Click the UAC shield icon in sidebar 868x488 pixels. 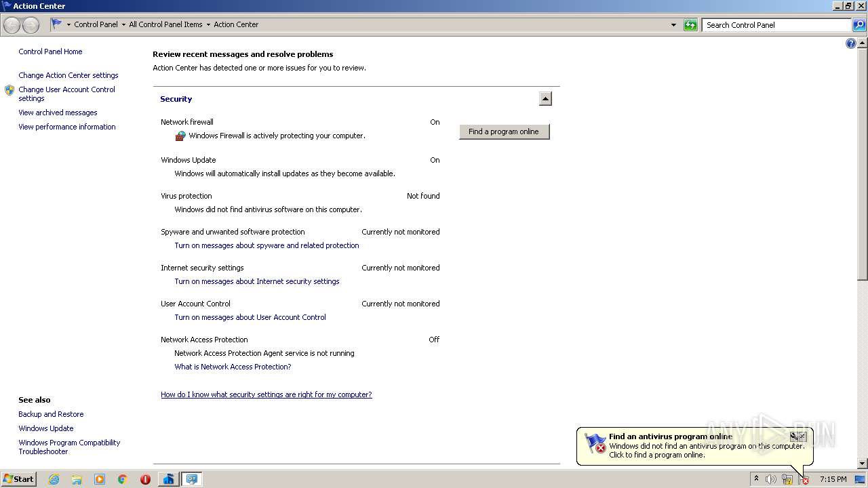click(x=9, y=90)
